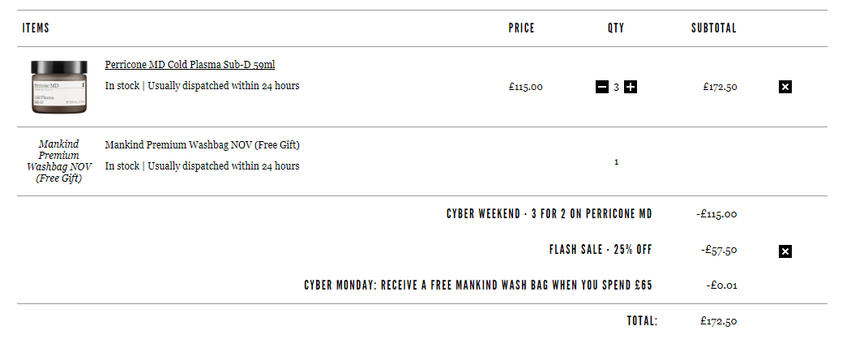Click the QTY column header

click(x=616, y=28)
